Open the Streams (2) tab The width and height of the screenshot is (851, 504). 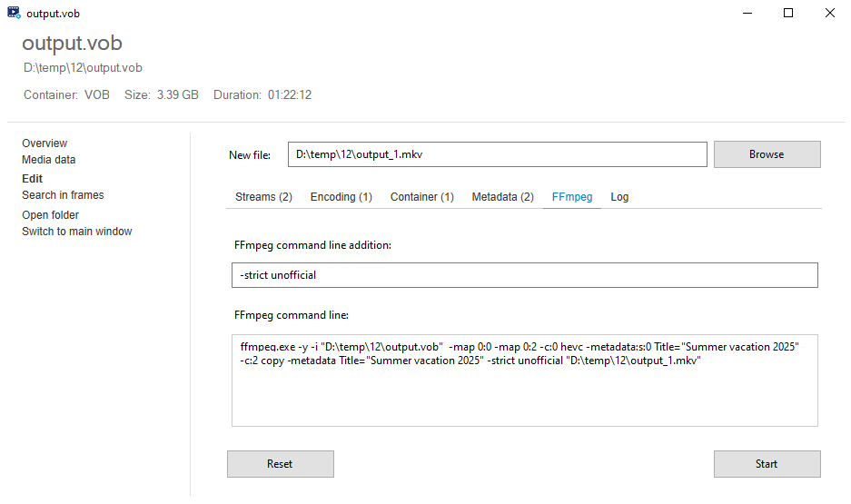point(263,197)
